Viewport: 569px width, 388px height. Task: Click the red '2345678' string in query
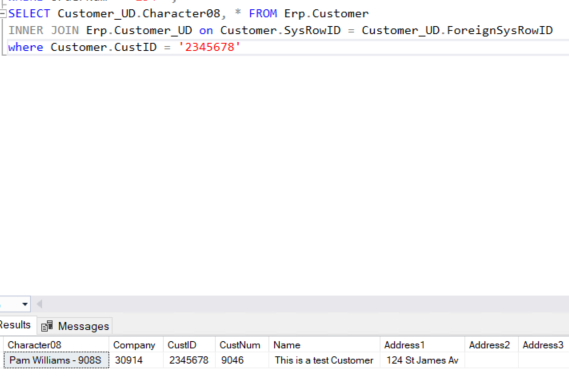coord(209,47)
